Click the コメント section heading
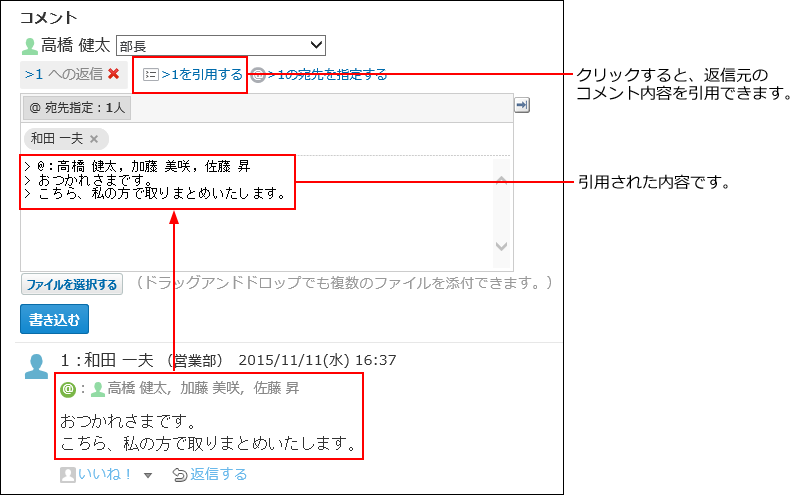800x495 pixels. (48, 17)
